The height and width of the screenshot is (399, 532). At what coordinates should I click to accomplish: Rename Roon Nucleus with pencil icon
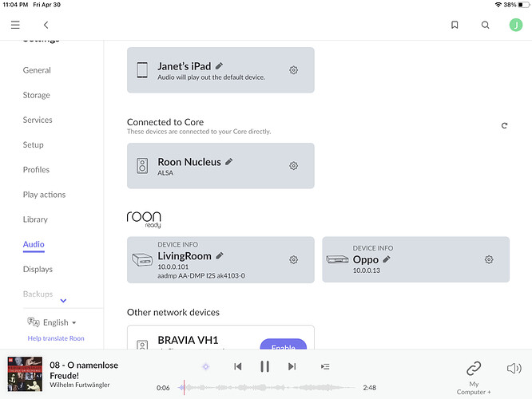(229, 162)
